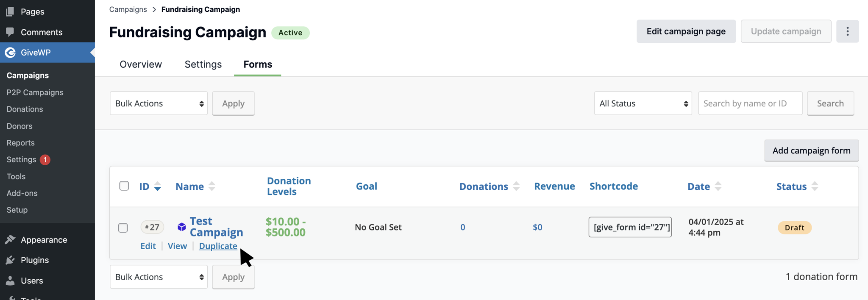868x300 pixels.
Task: Tick the checkbox for the Test Campaign row
Action: (123, 228)
